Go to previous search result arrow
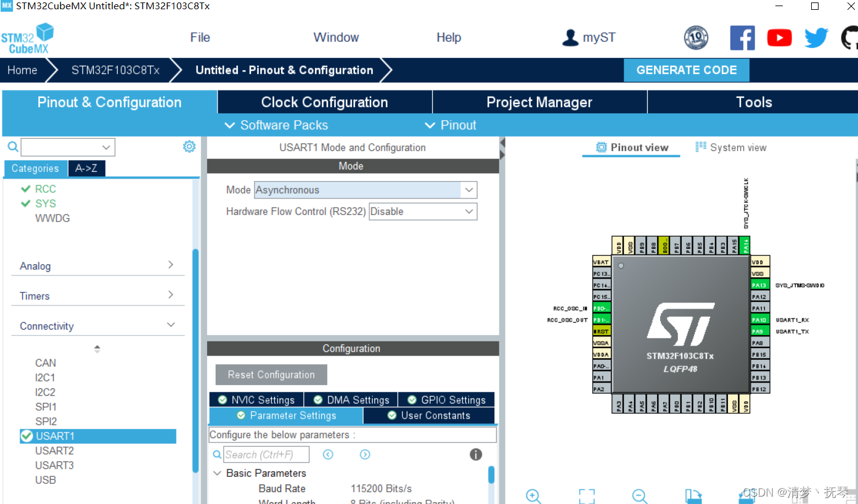Viewport: 858px width, 504px height. pos(328,455)
